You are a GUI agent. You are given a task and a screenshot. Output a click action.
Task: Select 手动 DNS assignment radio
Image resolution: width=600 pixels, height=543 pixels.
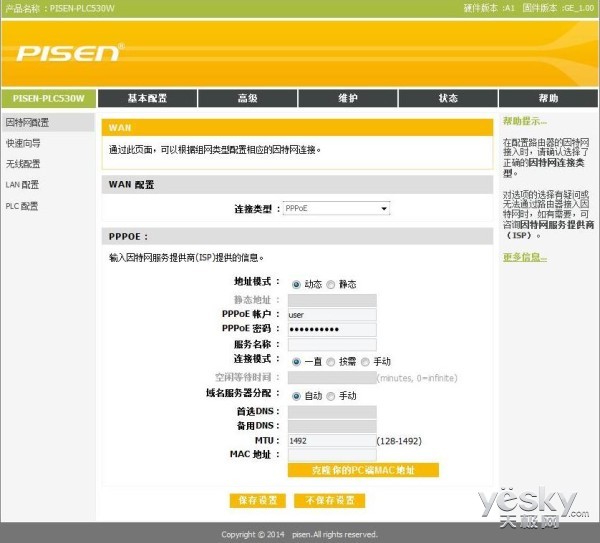331,396
